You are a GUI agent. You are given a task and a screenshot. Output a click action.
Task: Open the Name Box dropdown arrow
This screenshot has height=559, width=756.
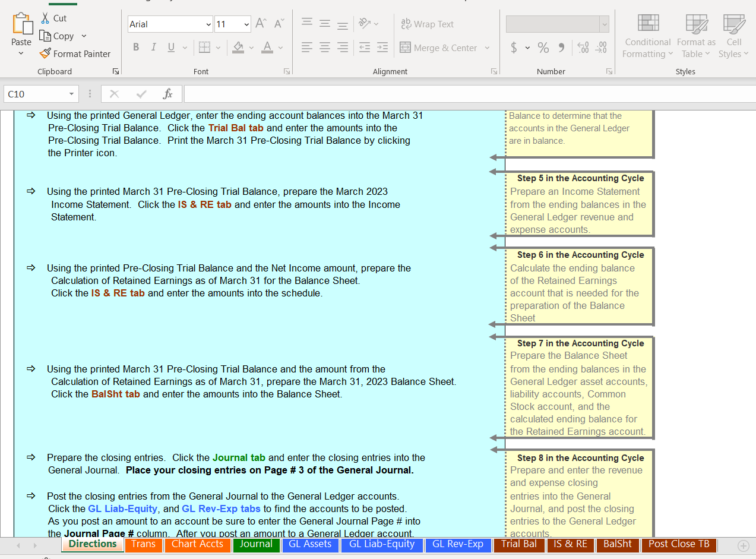click(x=72, y=94)
